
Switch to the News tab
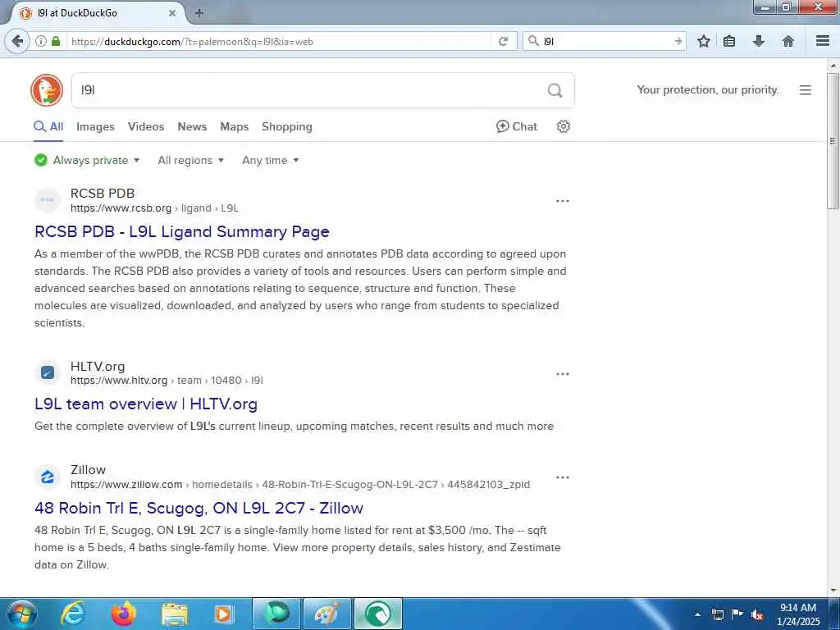192,127
